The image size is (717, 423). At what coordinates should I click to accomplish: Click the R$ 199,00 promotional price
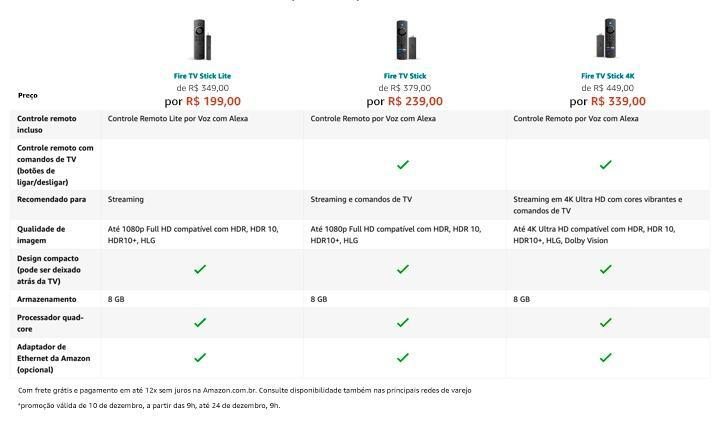point(213,101)
